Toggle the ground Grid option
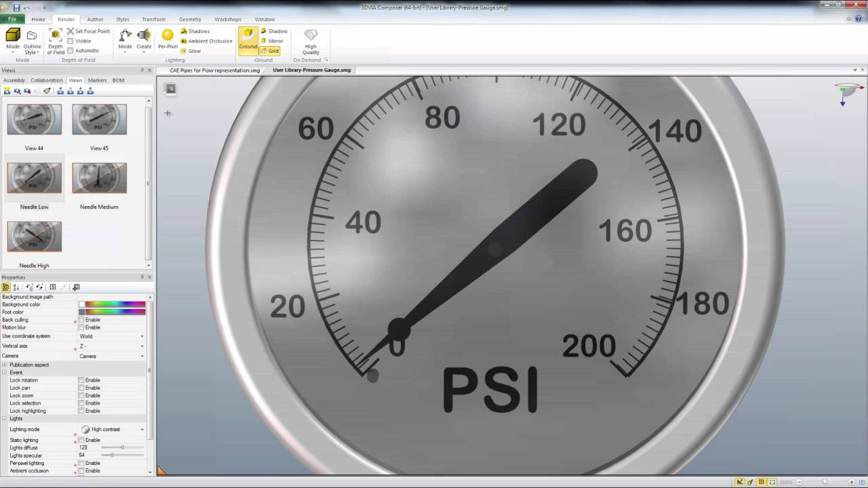The image size is (868, 488). point(270,51)
